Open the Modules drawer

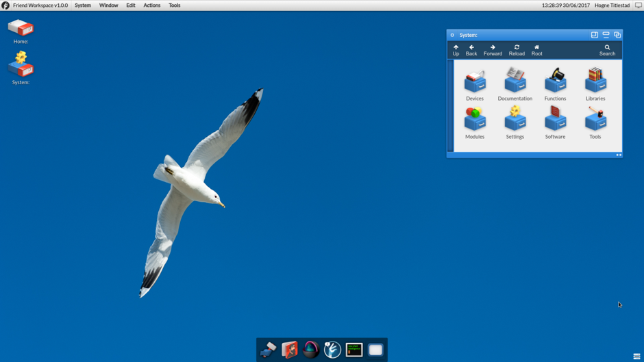pyautogui.click(x=475, y=120)
